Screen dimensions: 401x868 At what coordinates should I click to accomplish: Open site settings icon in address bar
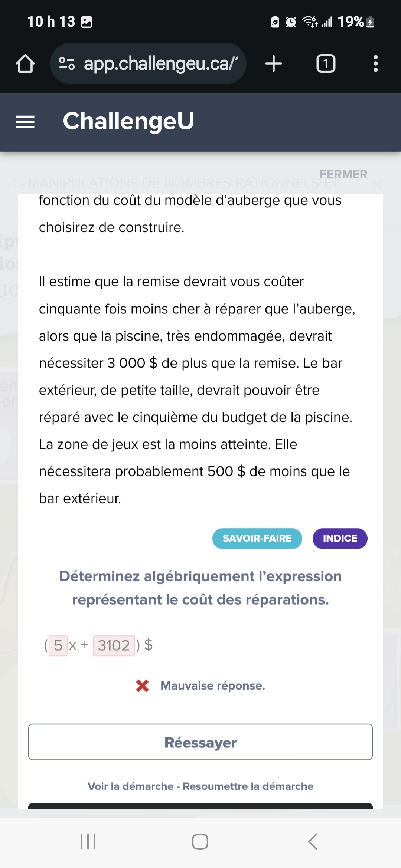(67, 63)
